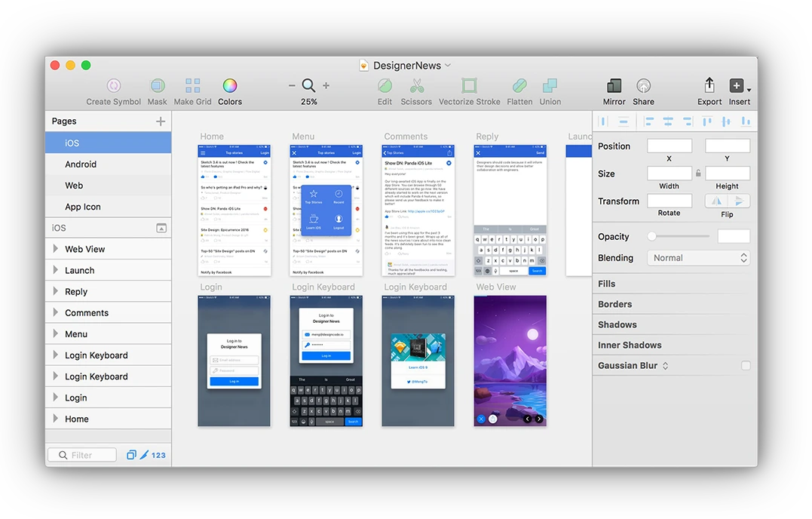
Task: Select the App Icon page
Action: (83, 207)
